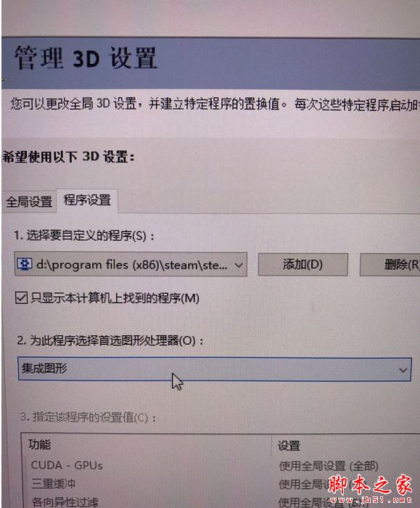
Task: Select the 程序设置 tab
Action: pos(87,200)
